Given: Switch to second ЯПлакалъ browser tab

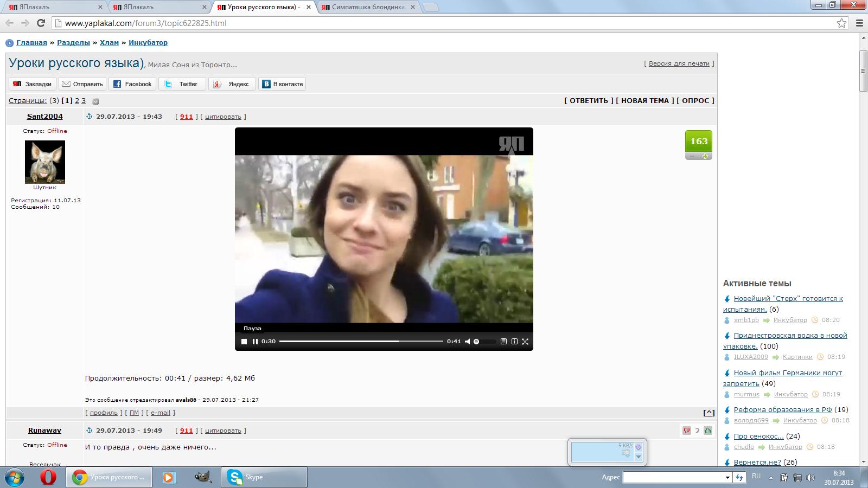Looking at the screenshot, I should click(x=159, y=7).
